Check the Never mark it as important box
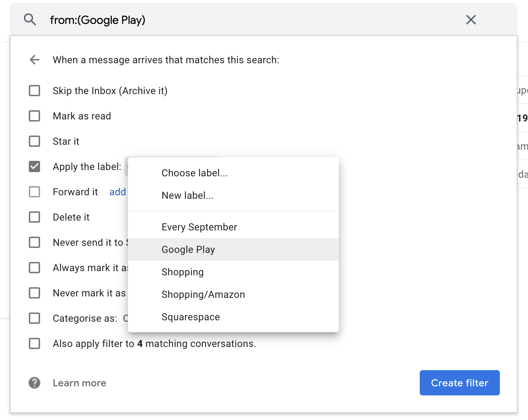 34,293
